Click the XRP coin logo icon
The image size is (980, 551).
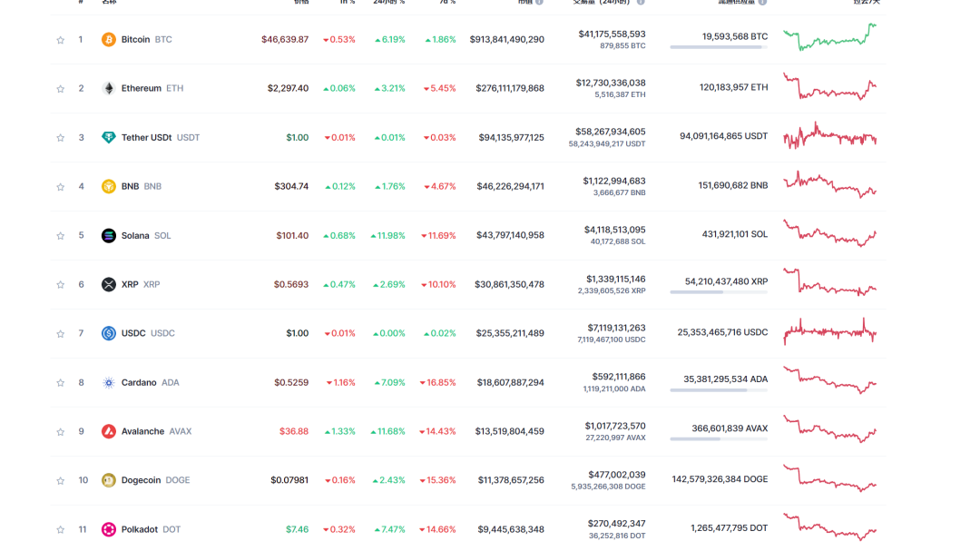click(x=110, y=284)
